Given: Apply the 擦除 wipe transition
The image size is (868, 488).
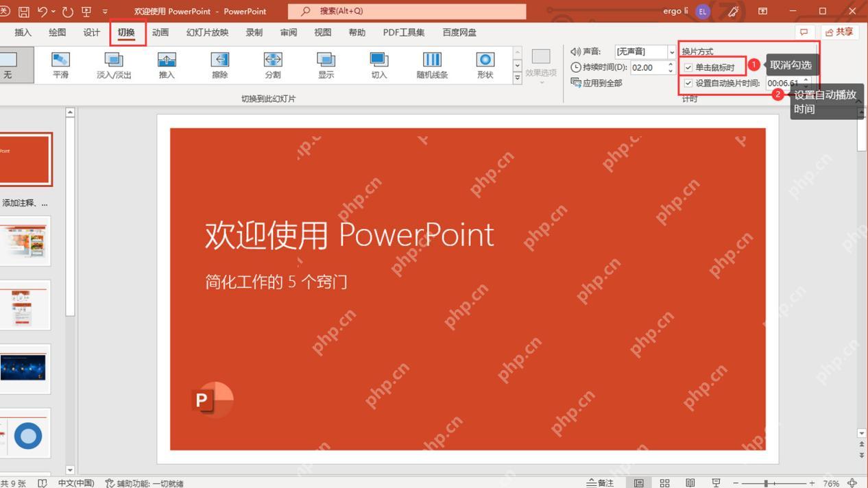Looking at the screenshot, I should click(219, 66).
